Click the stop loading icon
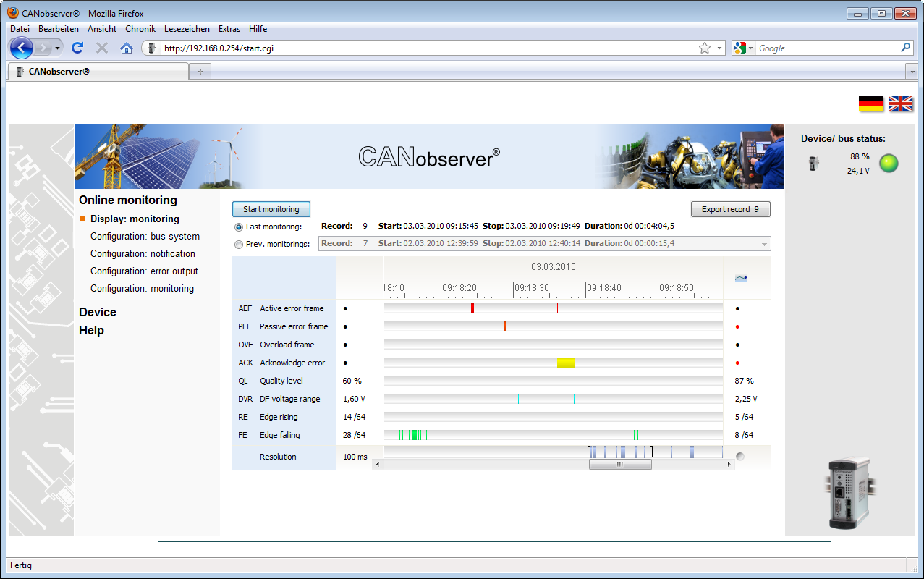 coord(102,48)
